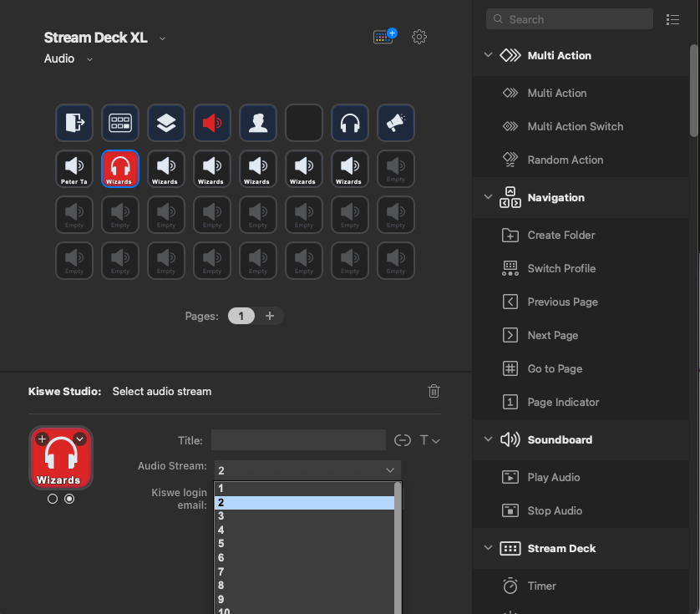Click the Title input field
Viewport: 700px width, 614px height.
click(298, 440)
